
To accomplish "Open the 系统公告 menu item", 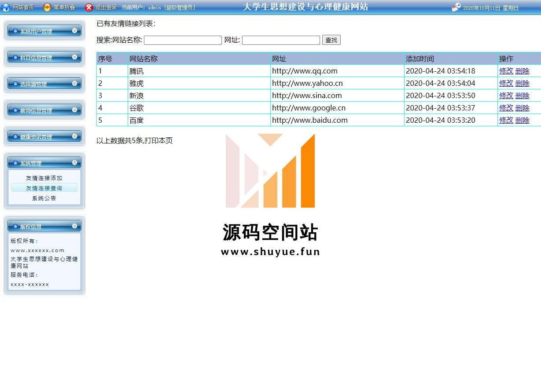I will 44,198.
